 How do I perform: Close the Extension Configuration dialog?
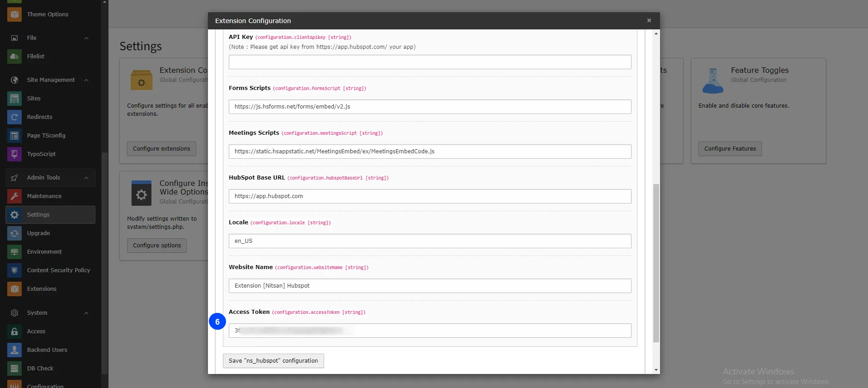649,20
